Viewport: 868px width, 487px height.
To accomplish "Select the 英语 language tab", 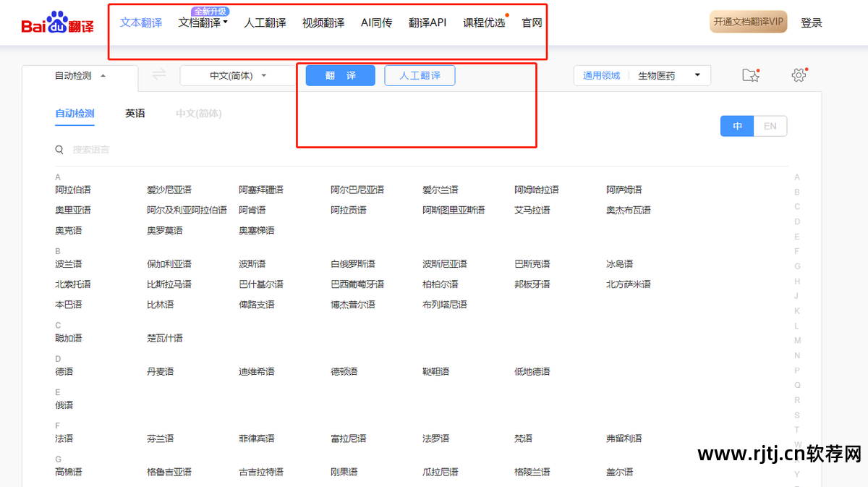I will pos(135,114).
